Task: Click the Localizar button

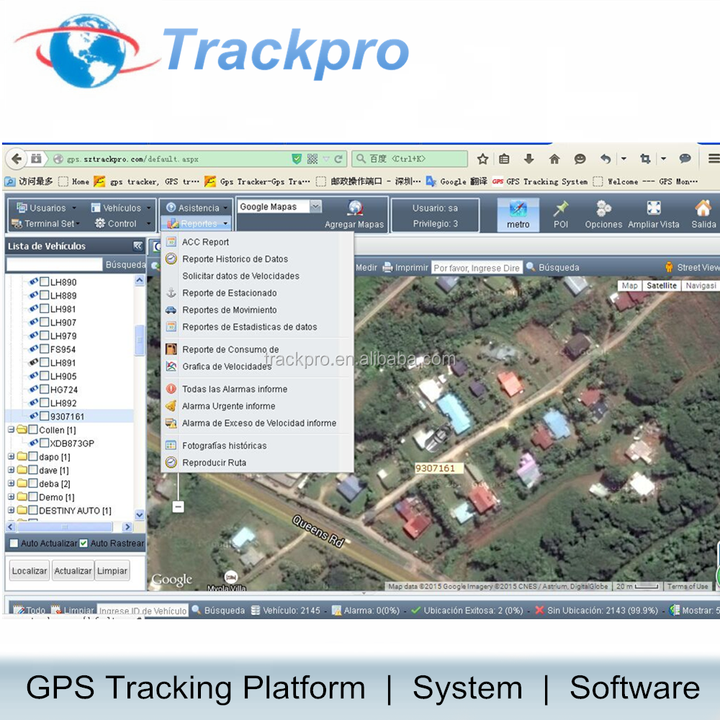Action: (x=29, y=571)
